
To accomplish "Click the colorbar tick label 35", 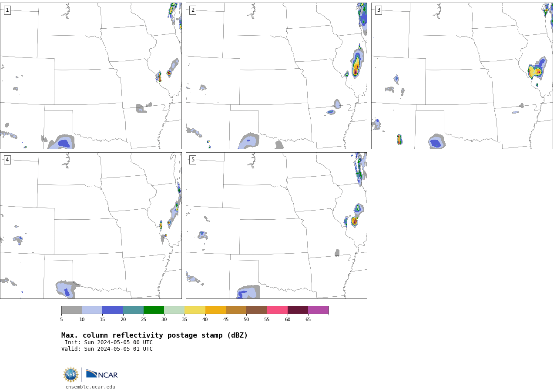I will [x=185, y=320].
